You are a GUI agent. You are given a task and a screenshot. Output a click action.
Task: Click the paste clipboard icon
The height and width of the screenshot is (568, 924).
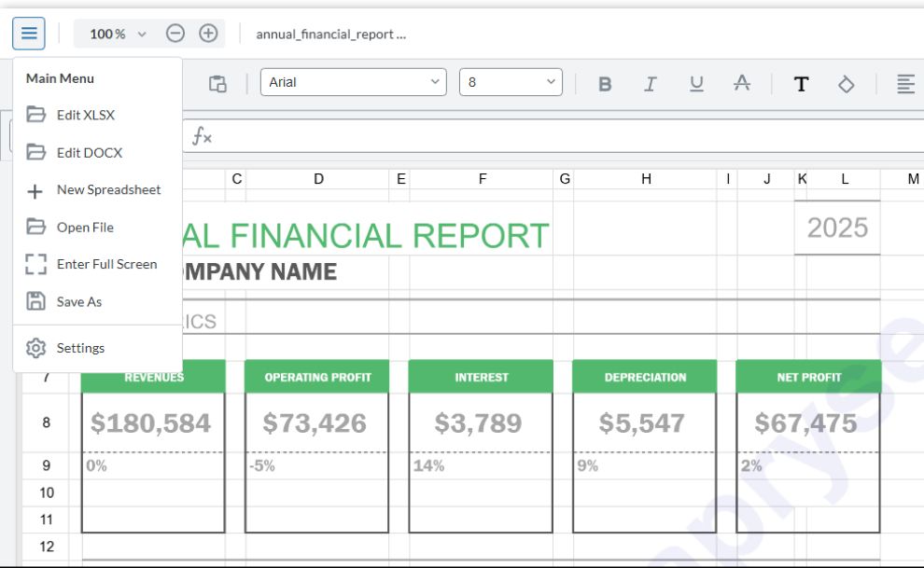click(217, 84)
